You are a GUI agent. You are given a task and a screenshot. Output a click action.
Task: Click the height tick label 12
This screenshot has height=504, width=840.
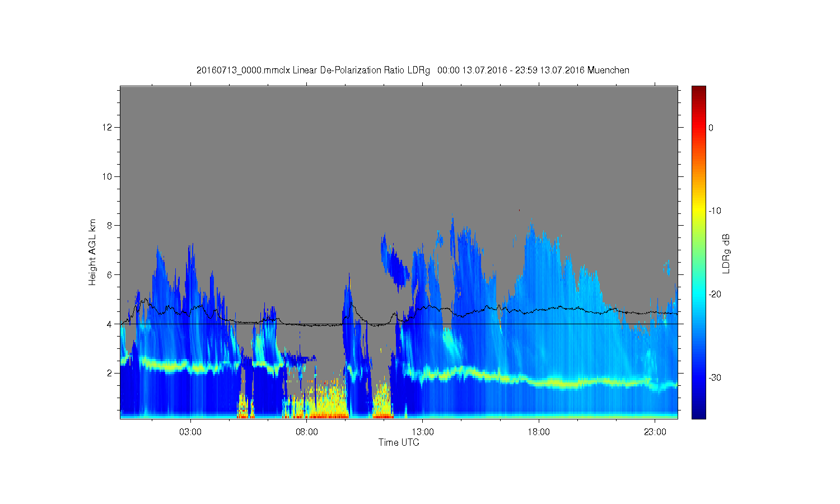click(108, 127)
